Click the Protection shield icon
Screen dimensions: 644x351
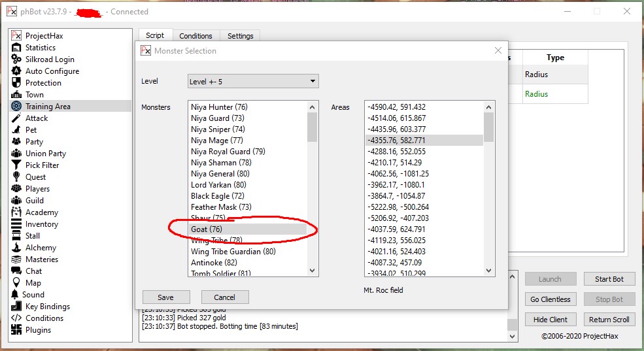point(16,83)
